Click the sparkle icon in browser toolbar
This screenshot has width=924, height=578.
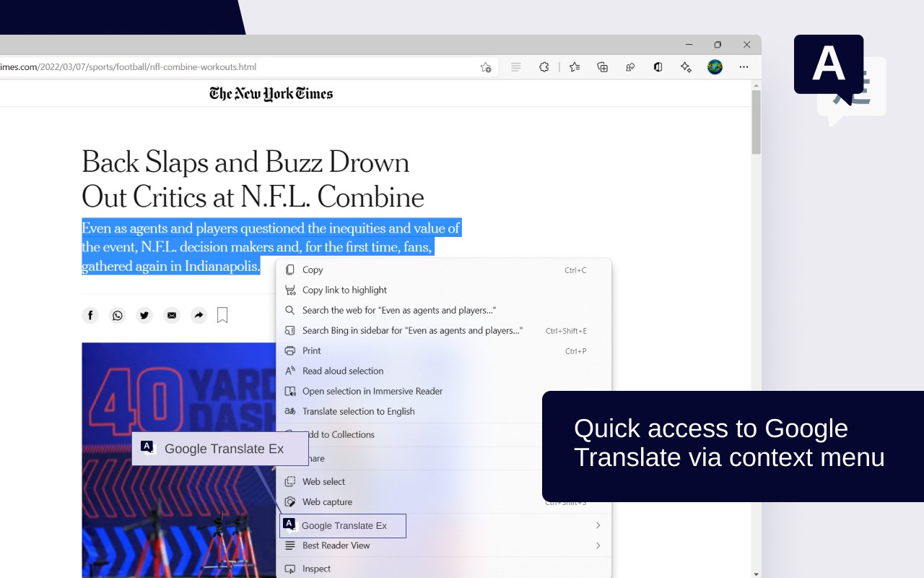[x=686, y=67]
